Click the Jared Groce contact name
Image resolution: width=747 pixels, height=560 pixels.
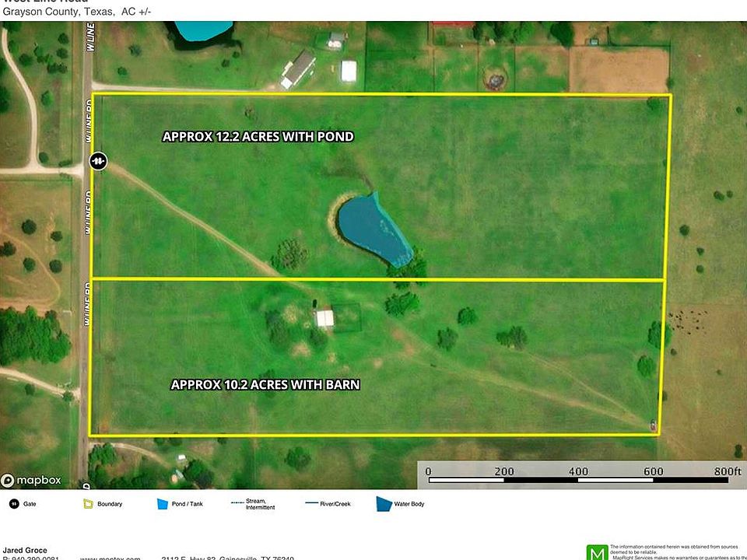[25, 551]
